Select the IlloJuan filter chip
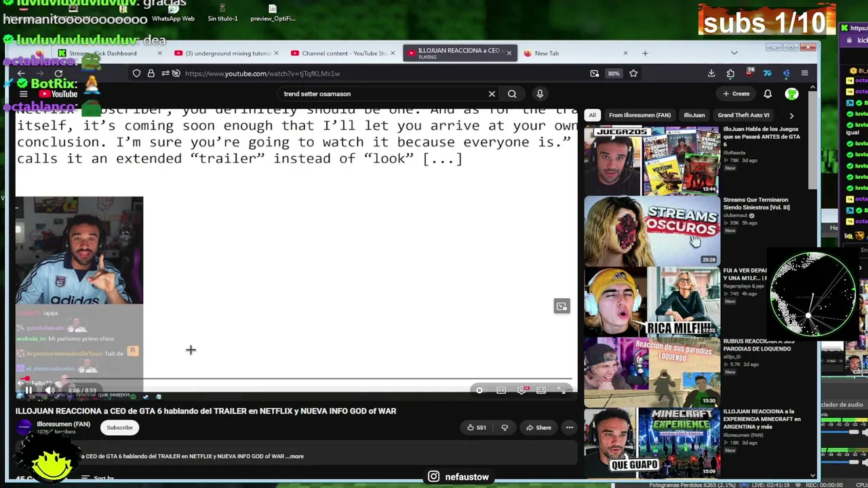 click(694, 115)
